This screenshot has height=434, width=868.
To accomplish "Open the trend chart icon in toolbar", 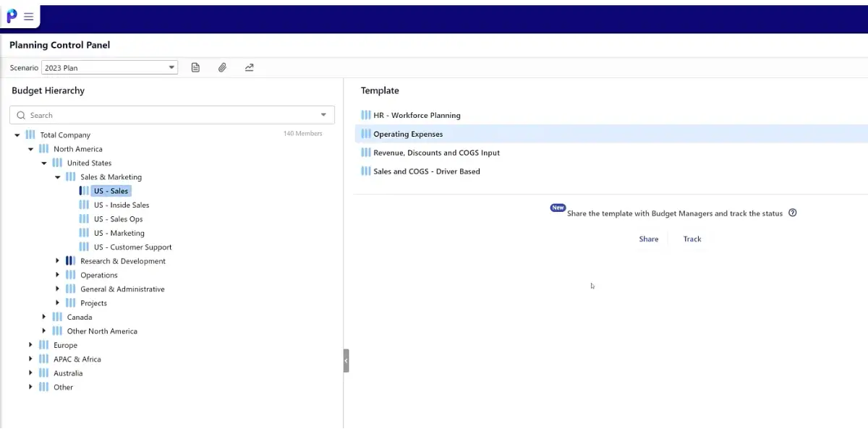I will coord(250,67).
